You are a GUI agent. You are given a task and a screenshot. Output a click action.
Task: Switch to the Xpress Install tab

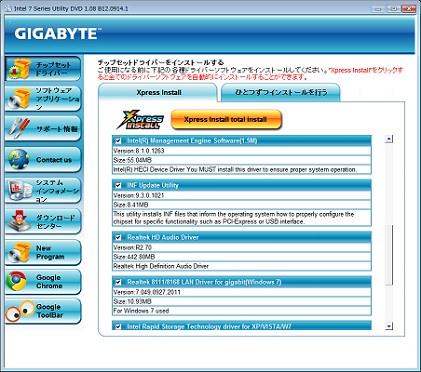click(x=158, y=92)
